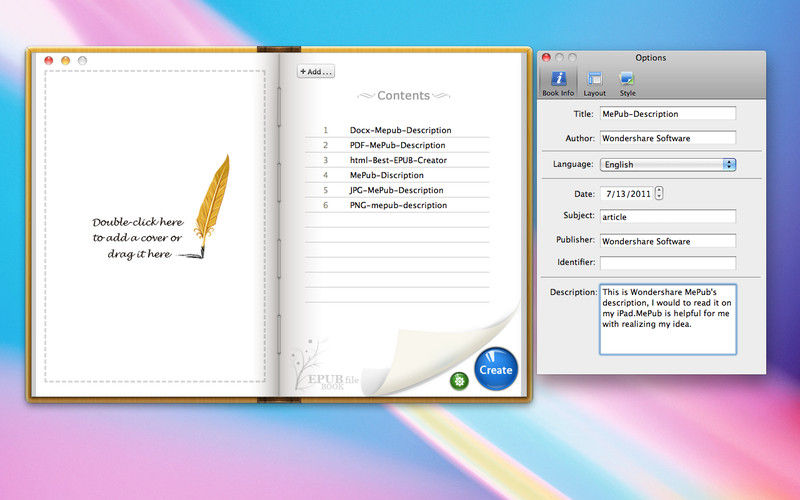800x500 pixels.
Task: Close the Options window
Action: 546,57
